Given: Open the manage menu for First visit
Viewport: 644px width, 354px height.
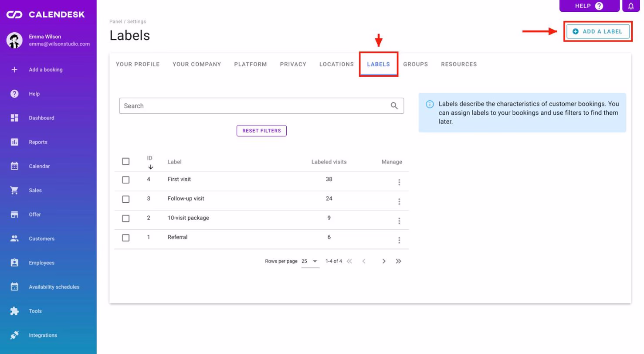Looking at the screenshot, I should (399, 182).
